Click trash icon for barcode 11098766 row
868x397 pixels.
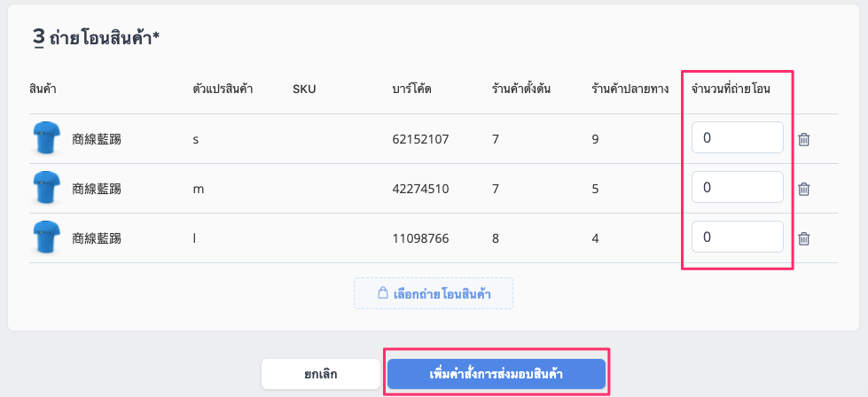click(804, 239)
